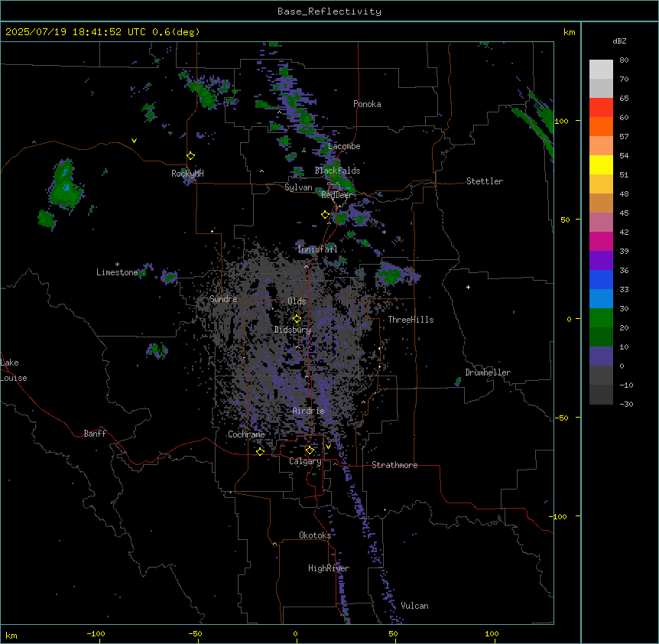Viewport: 659px width, 644px height.
Task: Select the Cochrane label
Action: pyautogui.click(x=246, y=434)
